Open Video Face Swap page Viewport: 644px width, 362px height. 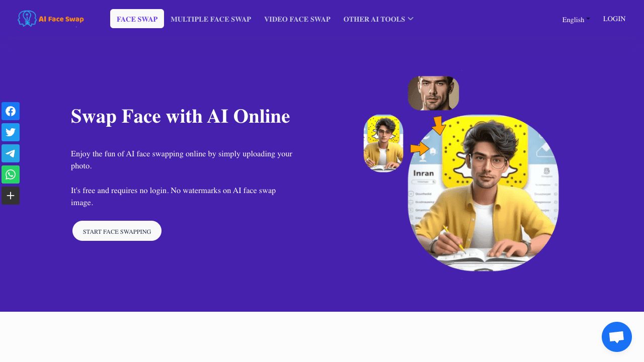click(297, 19)
